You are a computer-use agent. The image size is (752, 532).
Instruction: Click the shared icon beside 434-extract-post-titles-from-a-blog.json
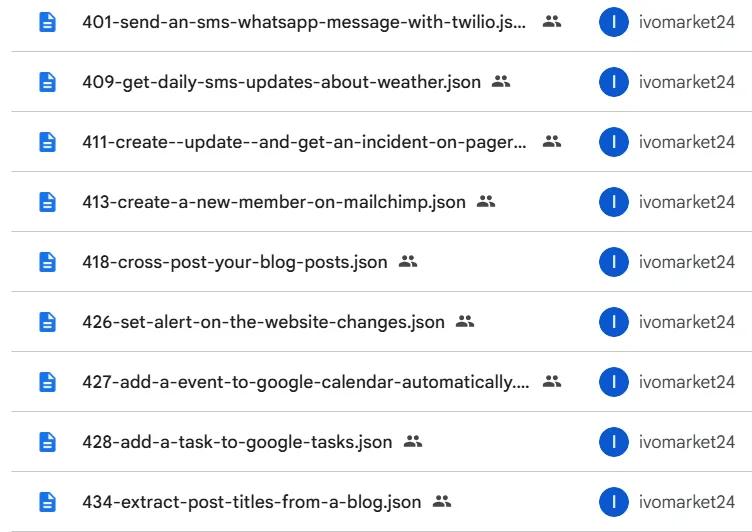[442, 502]
